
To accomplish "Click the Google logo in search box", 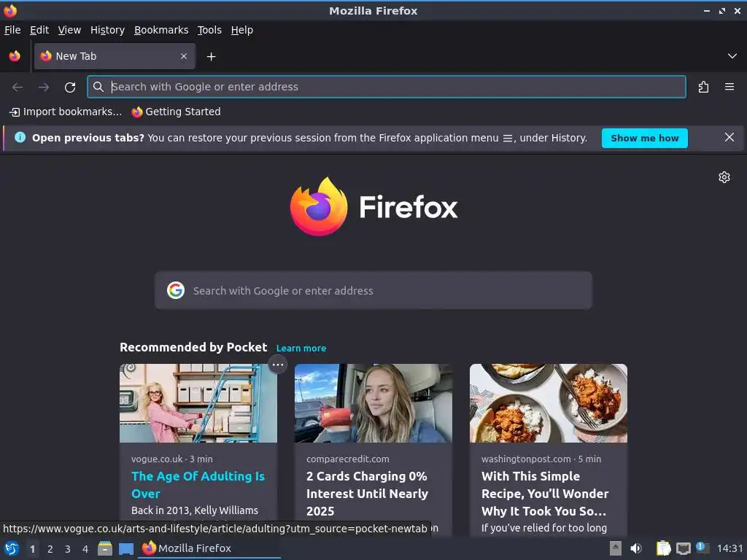I will tap(176, 290).
